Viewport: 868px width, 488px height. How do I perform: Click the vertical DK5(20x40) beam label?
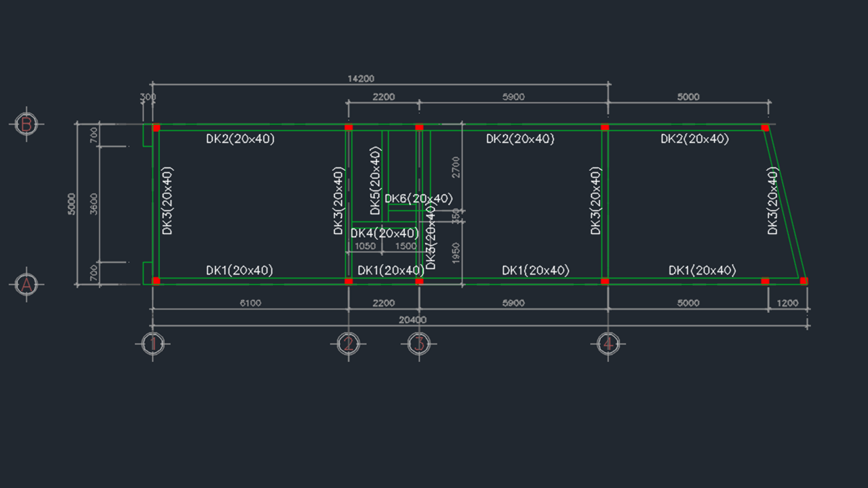pos(375,180)
